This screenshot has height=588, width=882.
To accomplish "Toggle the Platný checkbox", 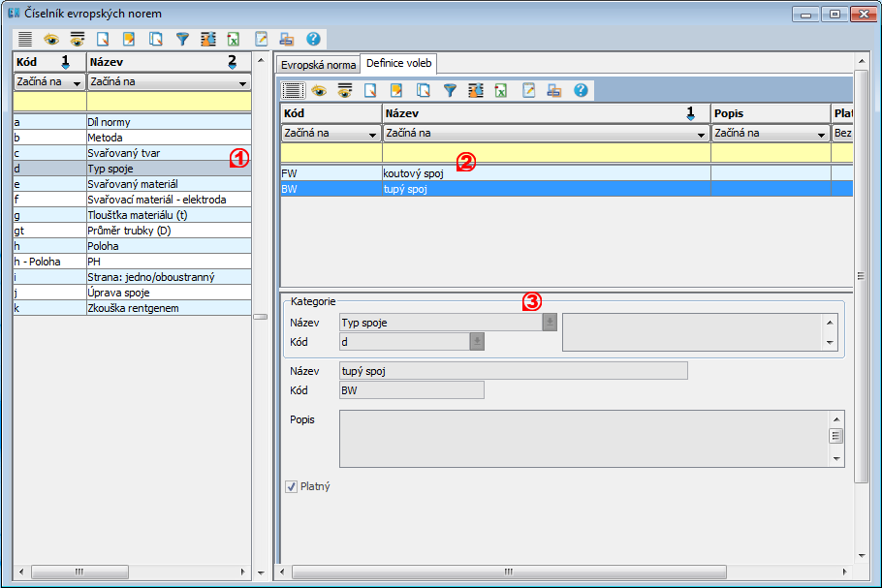I will point(291,486).
